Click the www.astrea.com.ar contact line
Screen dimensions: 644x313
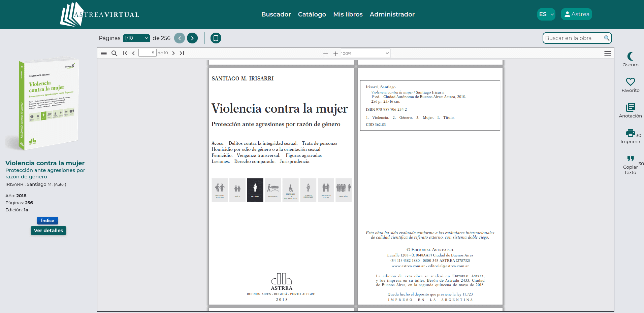point(430,266)
